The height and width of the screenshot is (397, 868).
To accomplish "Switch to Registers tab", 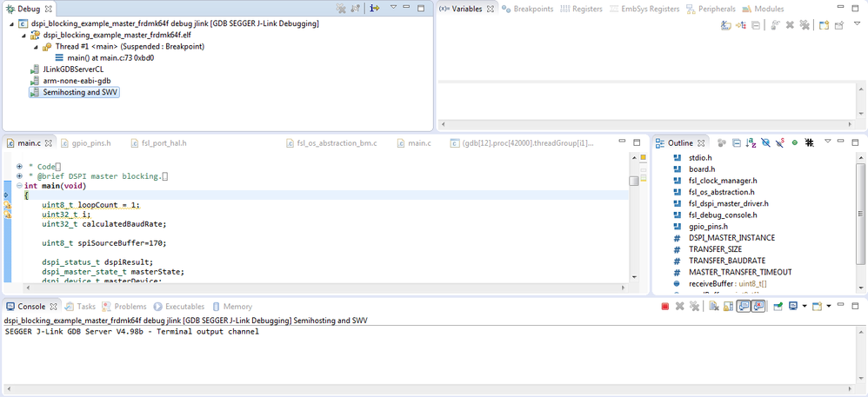I will coord(581,9).
